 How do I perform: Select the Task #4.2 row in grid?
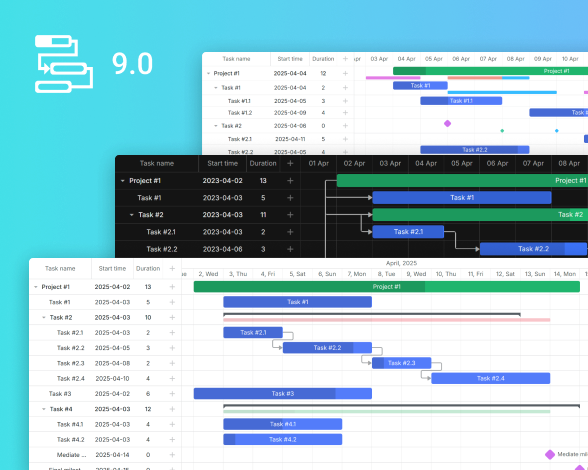(x=105, y=440)
